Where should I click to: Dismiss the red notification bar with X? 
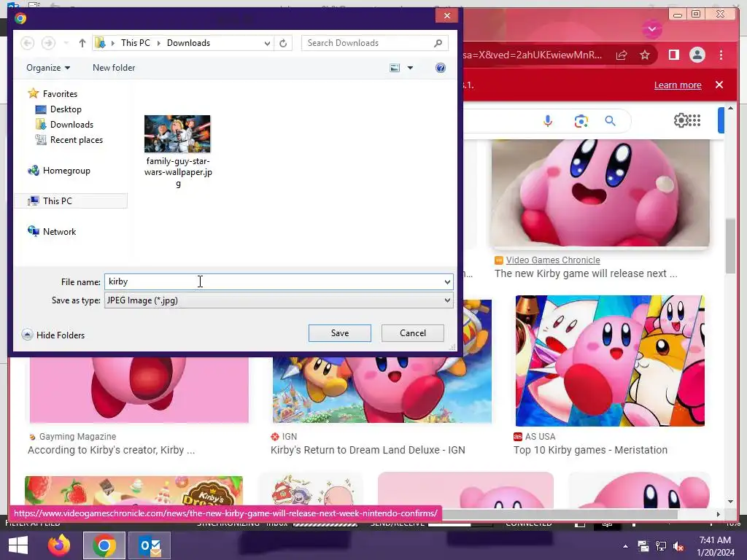719,85
